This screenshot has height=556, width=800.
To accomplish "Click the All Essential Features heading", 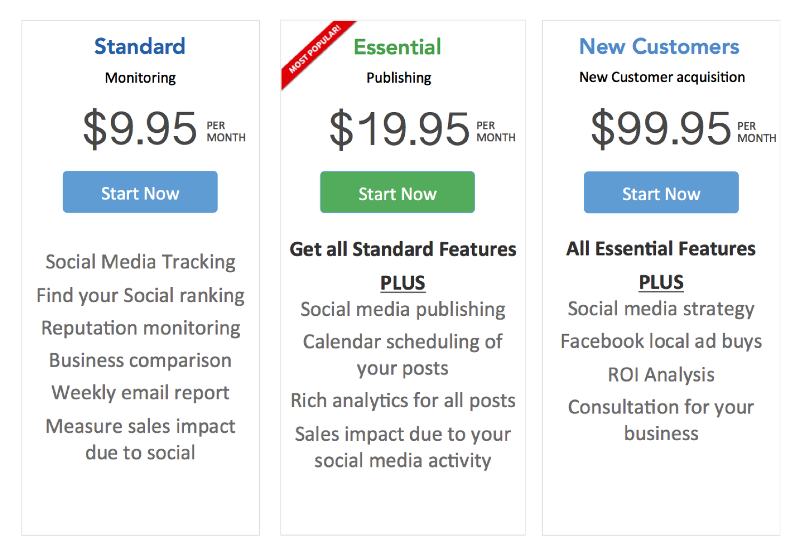I will coord(661,249).
